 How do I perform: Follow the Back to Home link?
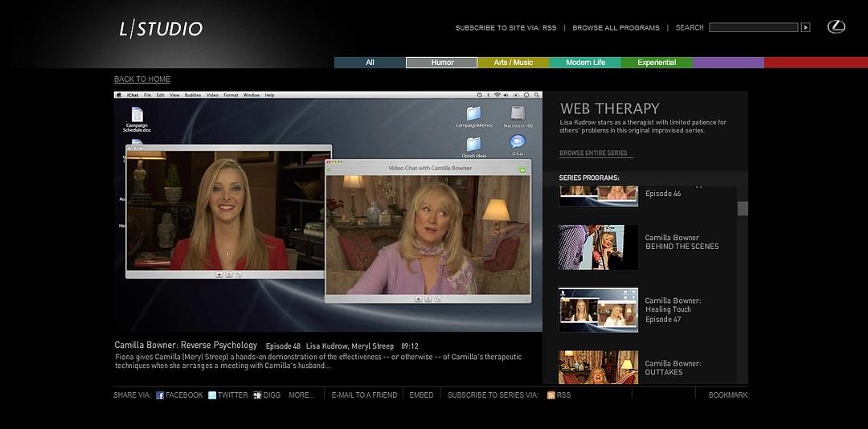142,80
